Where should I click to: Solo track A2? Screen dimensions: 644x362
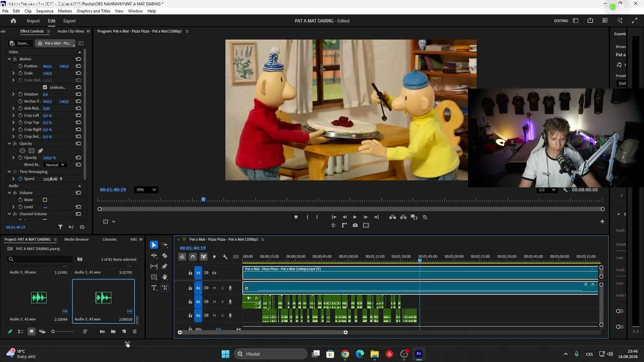(x=222, y=302)
